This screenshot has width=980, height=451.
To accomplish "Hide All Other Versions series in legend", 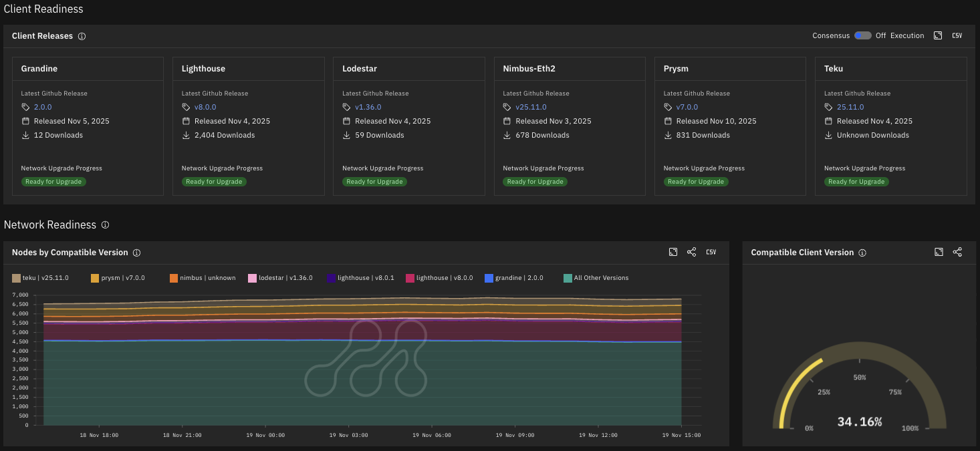I will pyautogui.click(x=596, y=278).
